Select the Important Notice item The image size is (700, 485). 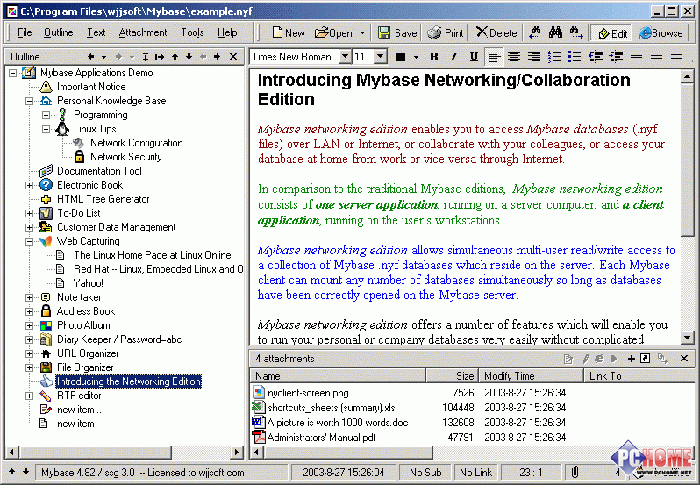tap(91, 87)
